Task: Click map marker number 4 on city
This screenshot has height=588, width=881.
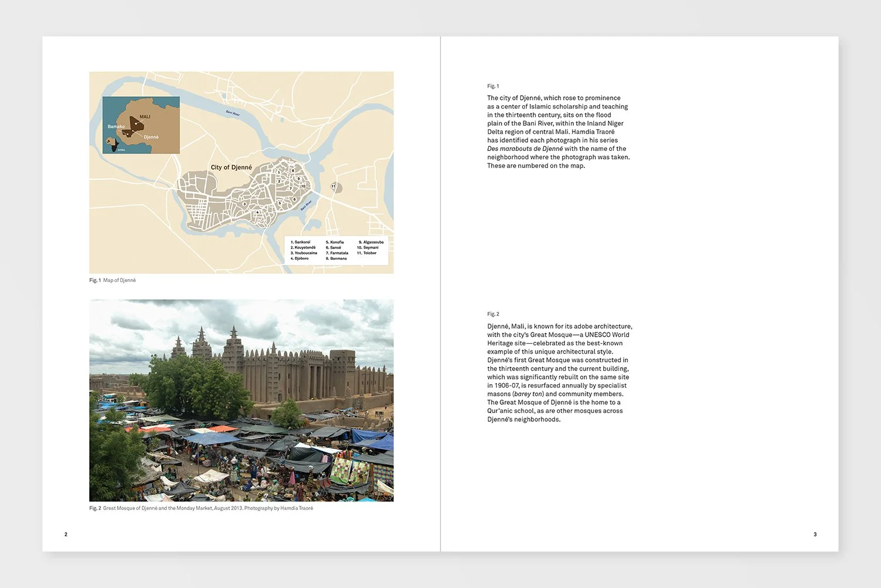Action: point(257,212)
